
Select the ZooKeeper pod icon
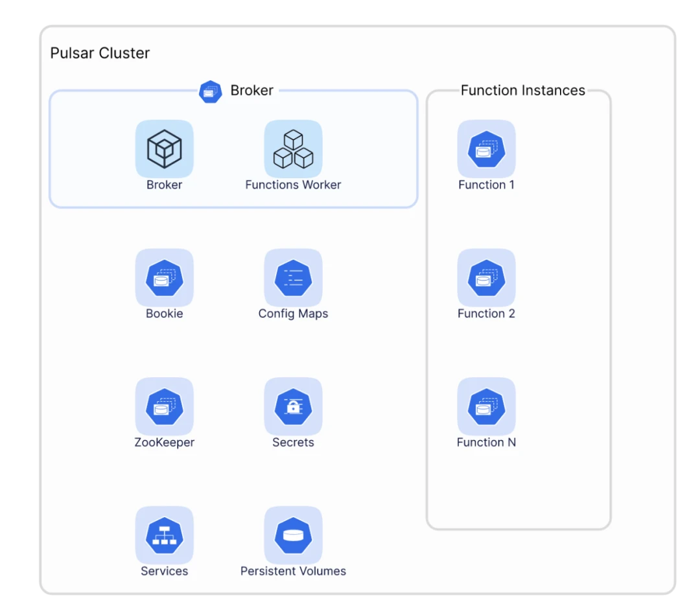tap(164, 407)
